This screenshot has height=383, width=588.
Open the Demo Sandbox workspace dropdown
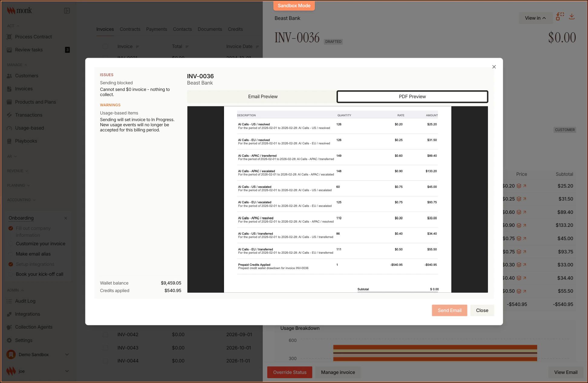38,355
